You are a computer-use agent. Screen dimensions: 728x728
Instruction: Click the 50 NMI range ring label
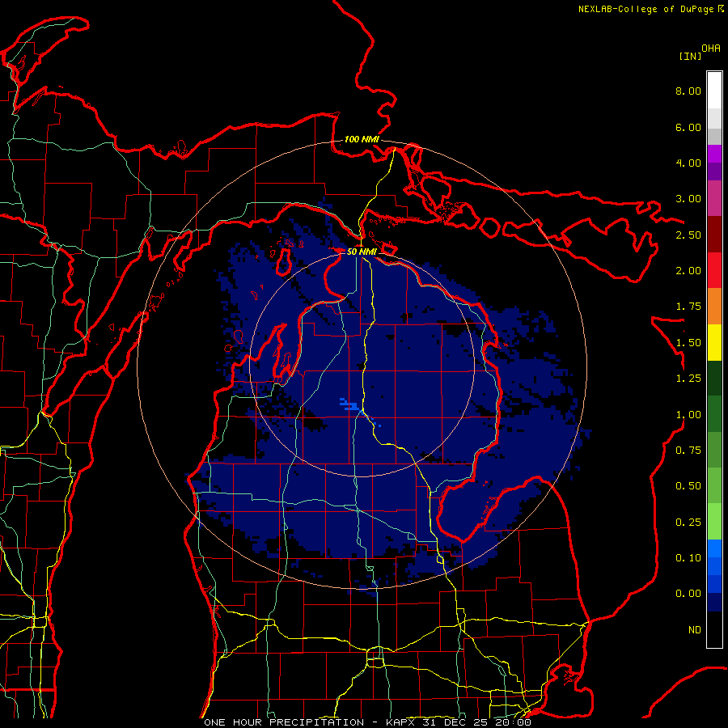tap(362, 252)
